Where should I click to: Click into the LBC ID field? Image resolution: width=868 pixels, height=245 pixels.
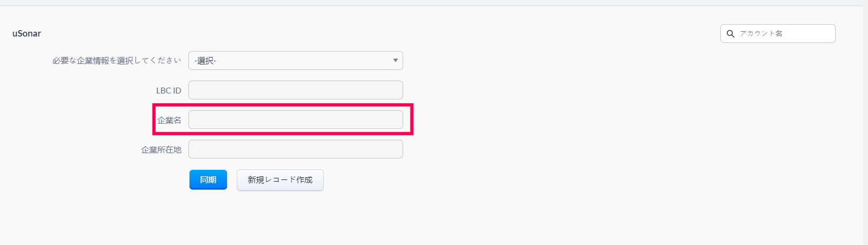(x=295, y=90)
